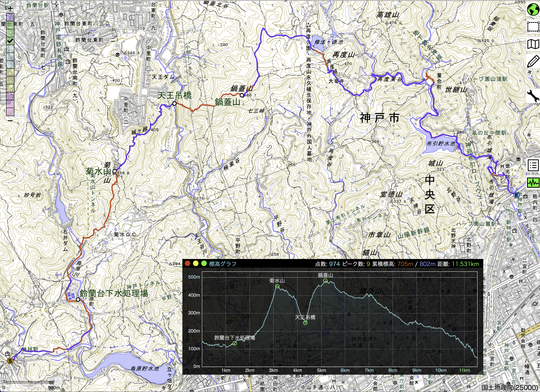
Task: Click the 1km axis label on graph
Action: pyautogui.click(x=226, y=370)
